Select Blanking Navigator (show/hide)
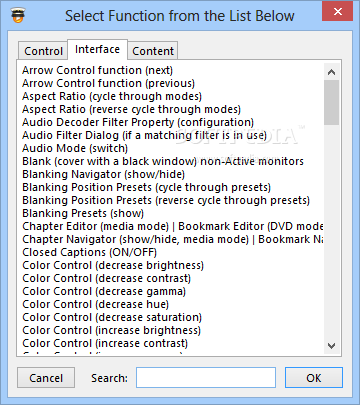This screenshot has height=405, width=360. tap(103, 174)
